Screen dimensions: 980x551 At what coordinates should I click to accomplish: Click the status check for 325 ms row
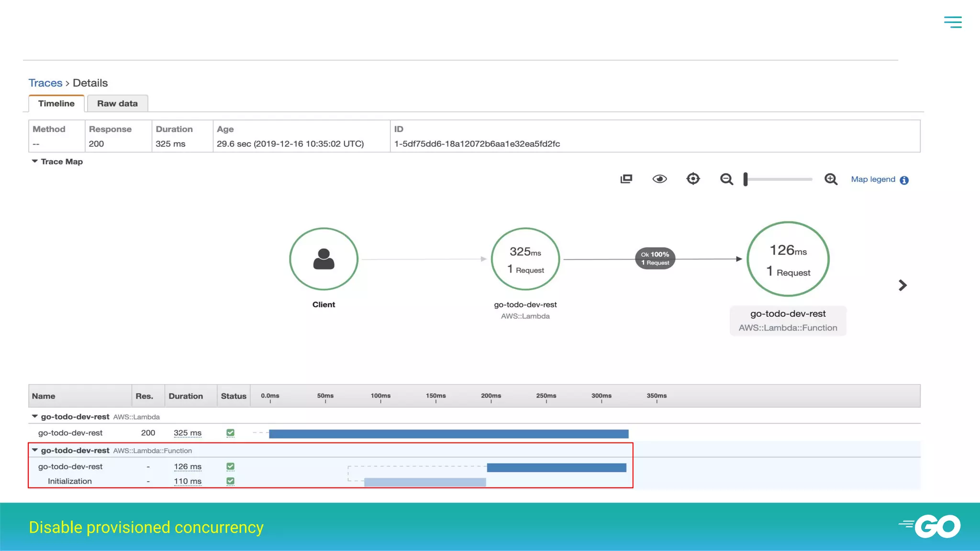[230, 433]
